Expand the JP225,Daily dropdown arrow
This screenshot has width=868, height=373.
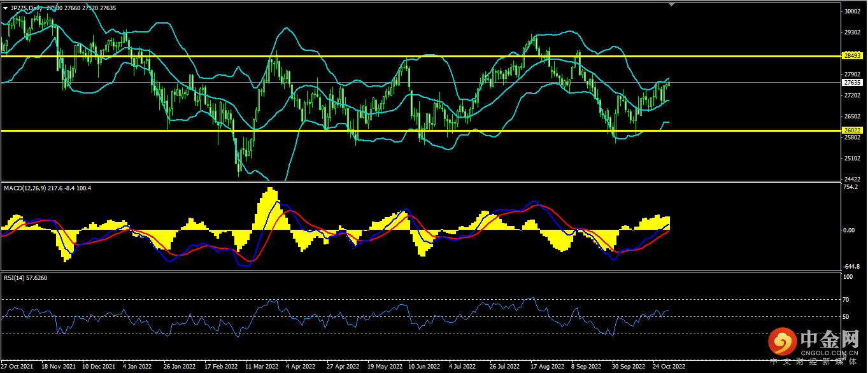coord(5,8)
